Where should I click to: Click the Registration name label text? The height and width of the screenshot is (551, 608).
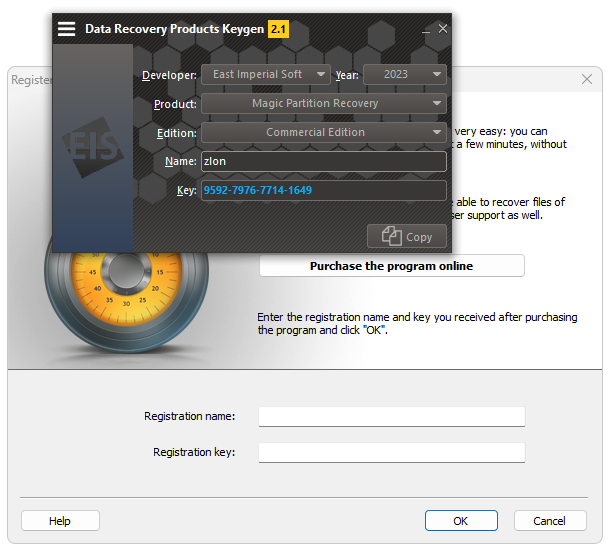189,416
